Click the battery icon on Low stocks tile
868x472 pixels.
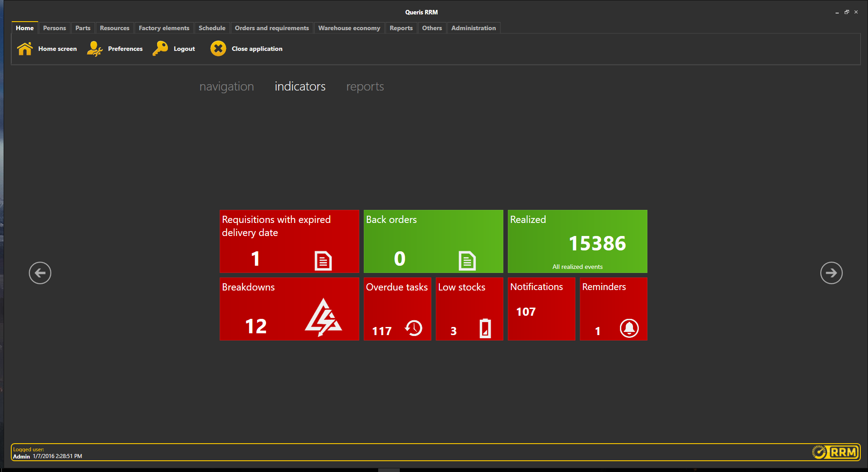point(484,328)
